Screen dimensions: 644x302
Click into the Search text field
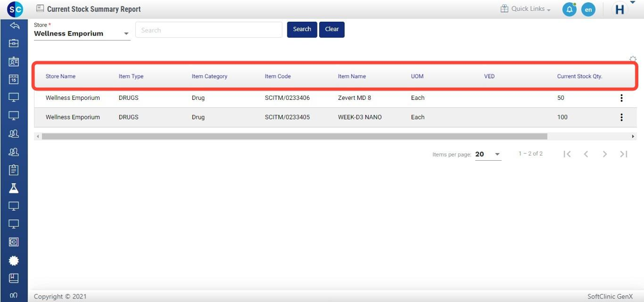(209, 30)
